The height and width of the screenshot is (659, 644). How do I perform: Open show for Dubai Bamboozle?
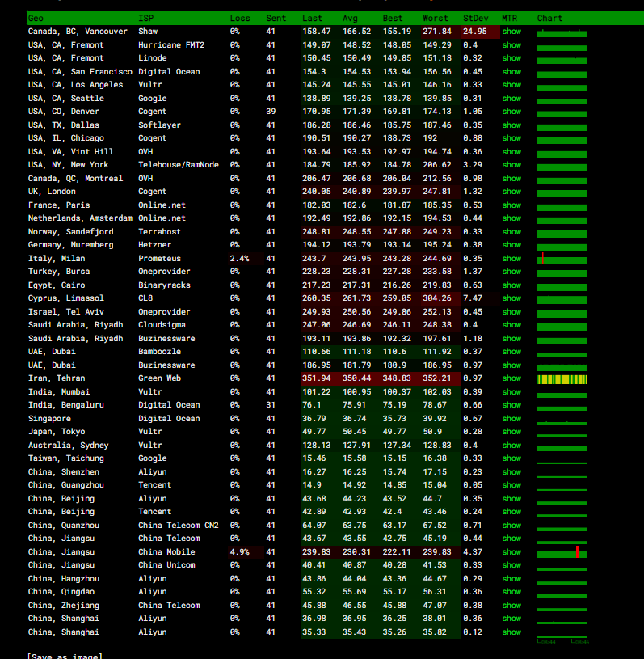[x=511, y=352]
